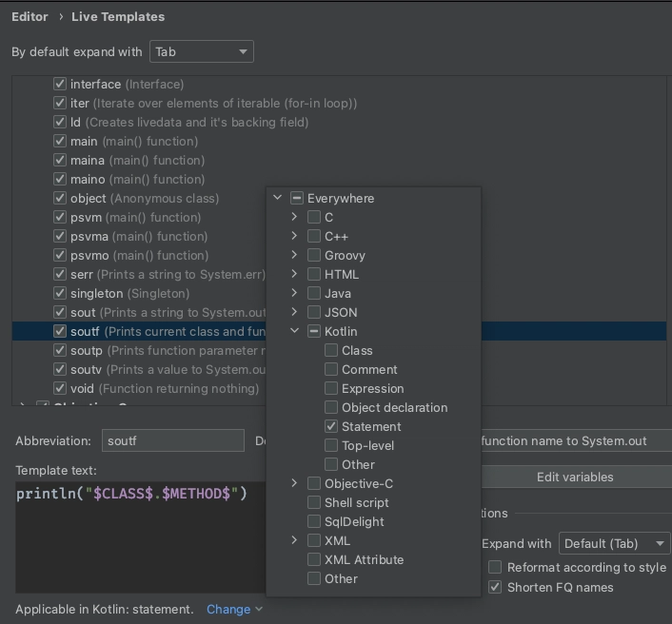Uncheck the Statement context
Screen dimensions: 672x624
331,426
